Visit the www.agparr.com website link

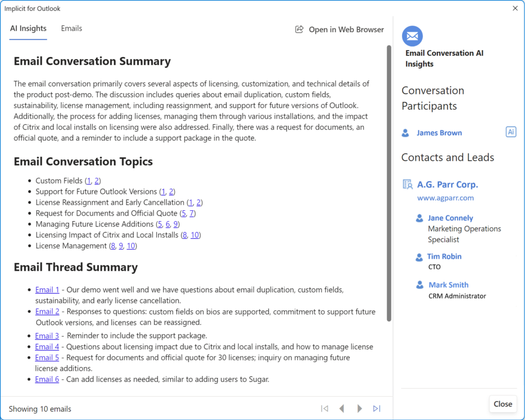pyautogui.click(x=445, y=197)
